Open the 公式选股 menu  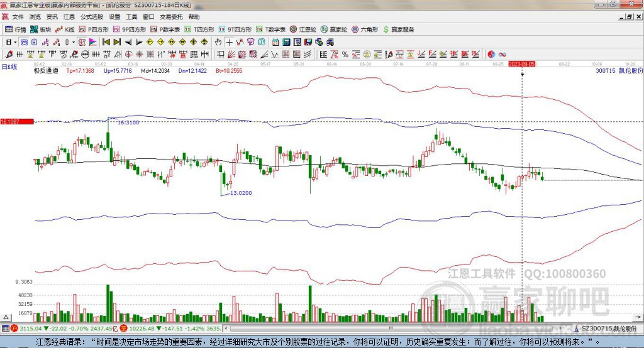click(92, 17)
